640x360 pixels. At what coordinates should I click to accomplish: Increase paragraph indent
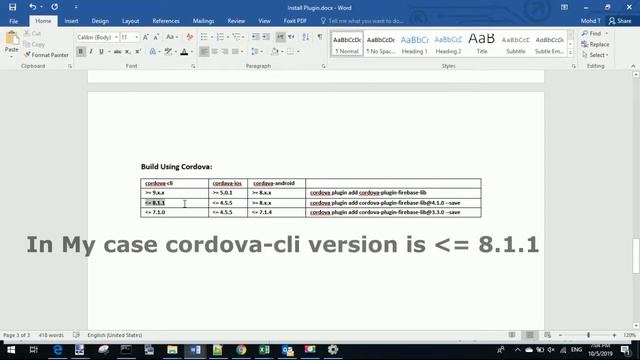click(x=266, y=37)
